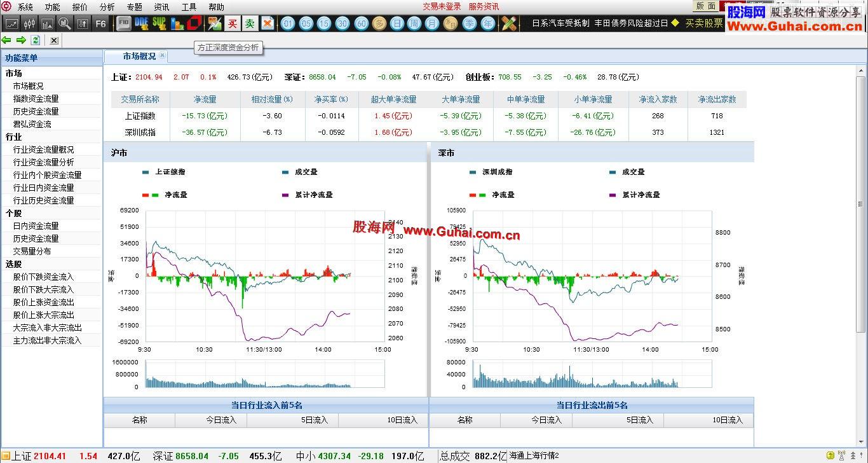Select the 年 yearly period button
Viewport: 868px width, 463px height.
[x=487, y=24]
